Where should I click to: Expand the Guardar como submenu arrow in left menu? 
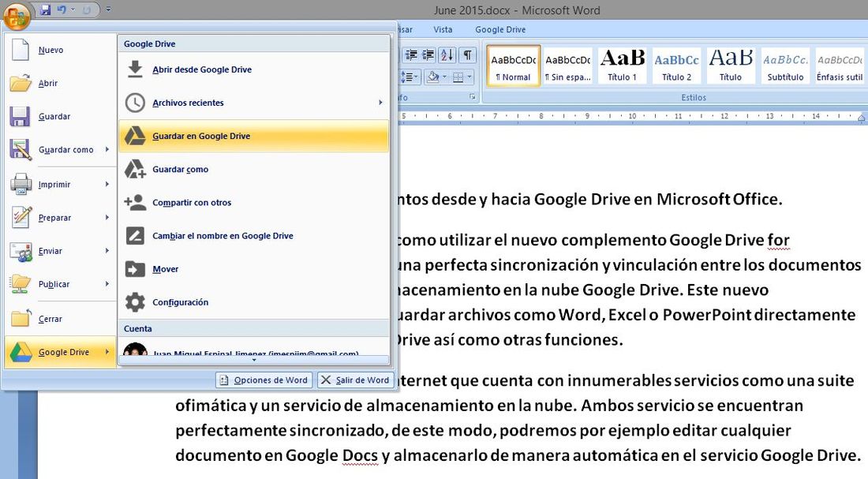point(107,149)
